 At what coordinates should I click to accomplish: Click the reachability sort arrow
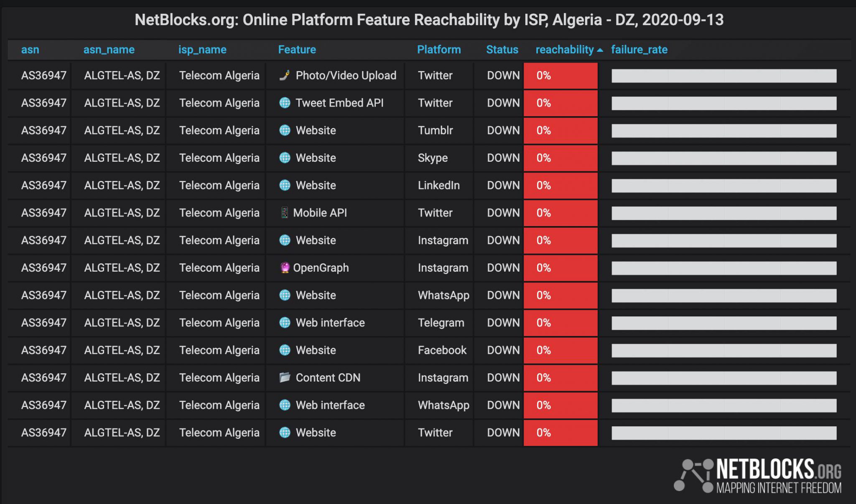(x=600, y=50)
